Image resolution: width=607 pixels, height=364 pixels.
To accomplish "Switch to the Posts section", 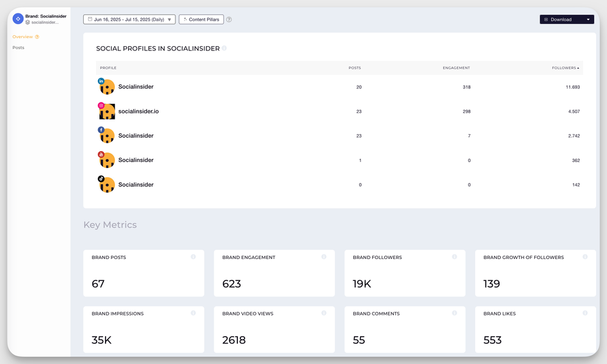I will point(18,47).
